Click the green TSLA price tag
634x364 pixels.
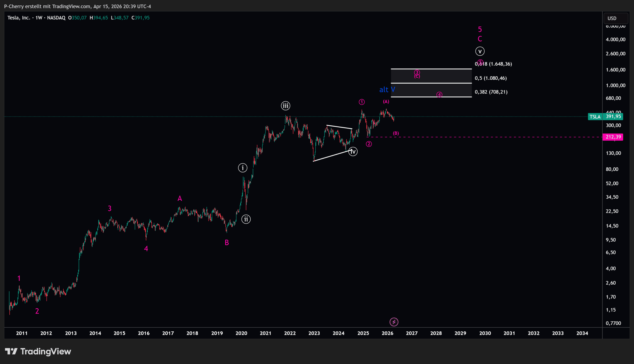coord(595,117)
